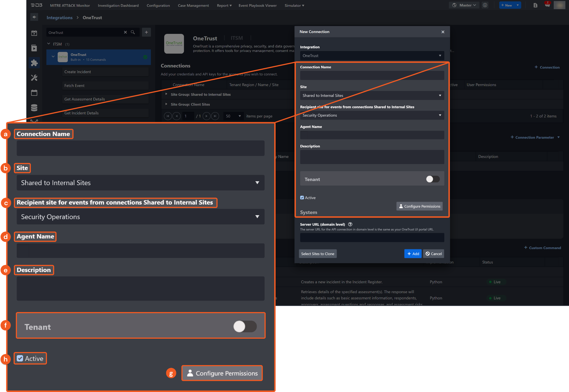Viewport: 569px width, 392px height.
Task: Expand Site Group: Client Sites row
Action: tap(166, 104)
